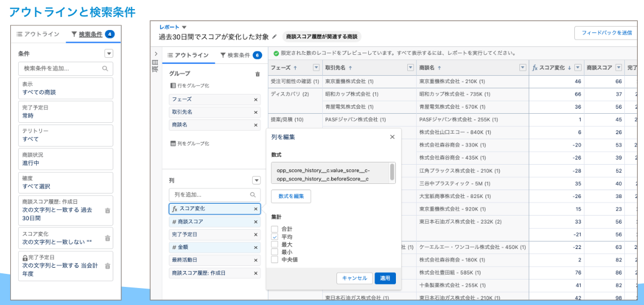Close the 列を編集 dialog
This screenshot has height=305, width=644.
pos(392,137)
